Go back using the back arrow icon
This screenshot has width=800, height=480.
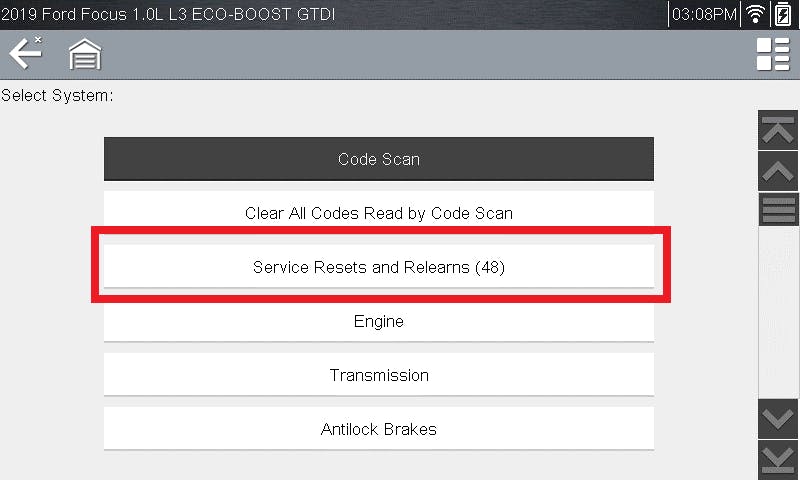(x=25, y=53)
